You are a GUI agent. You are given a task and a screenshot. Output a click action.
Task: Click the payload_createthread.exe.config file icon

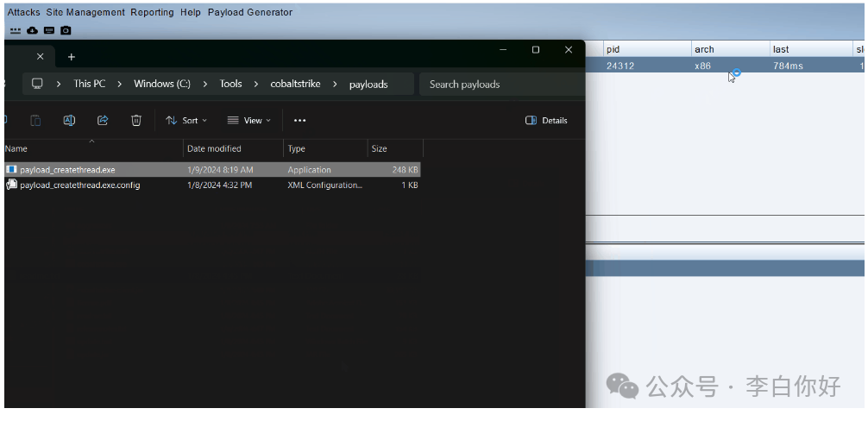(x=11, y=185)
